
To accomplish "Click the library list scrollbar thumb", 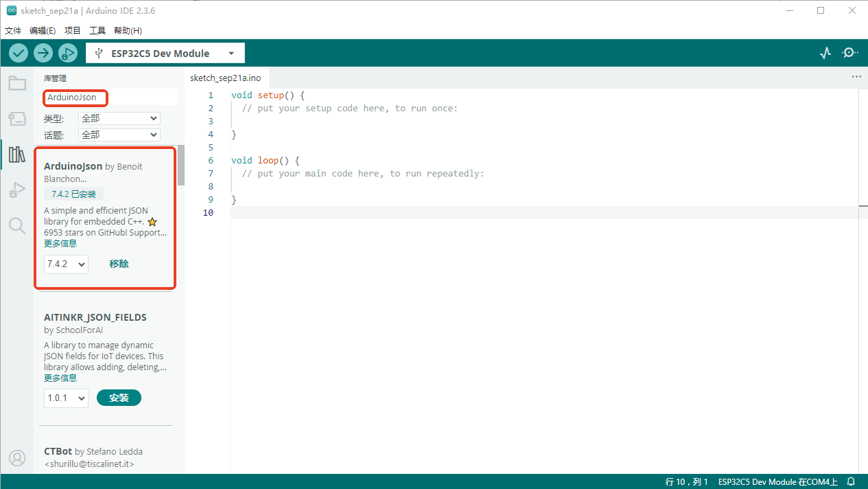I will click(x=181, y=165).
